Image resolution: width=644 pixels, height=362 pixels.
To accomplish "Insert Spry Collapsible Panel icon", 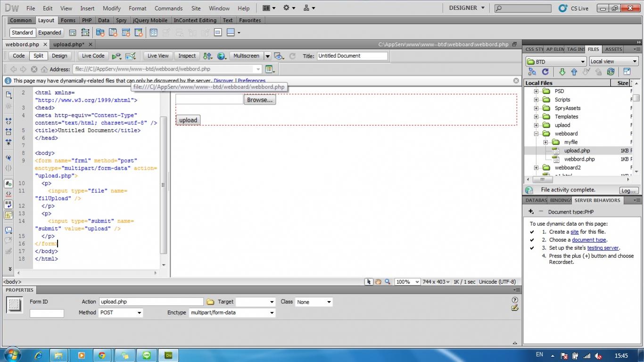I will (x=139, y=33).
